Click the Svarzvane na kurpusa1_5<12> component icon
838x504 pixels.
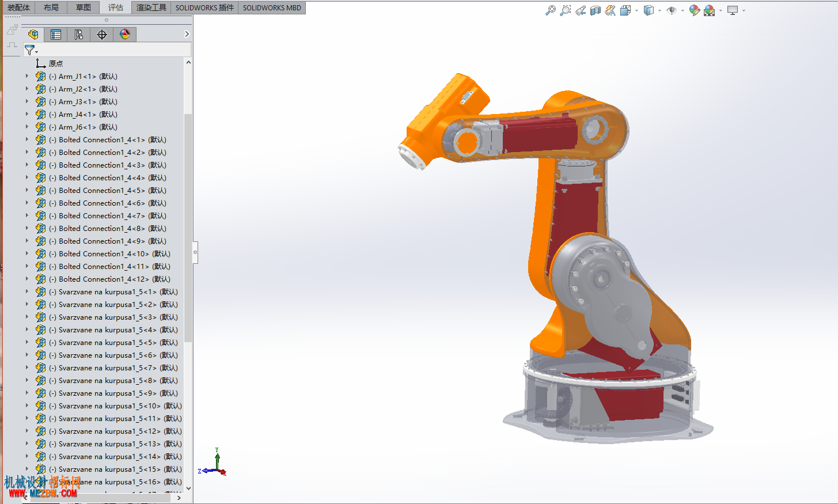pyautogui.click(x=41, y=431)
